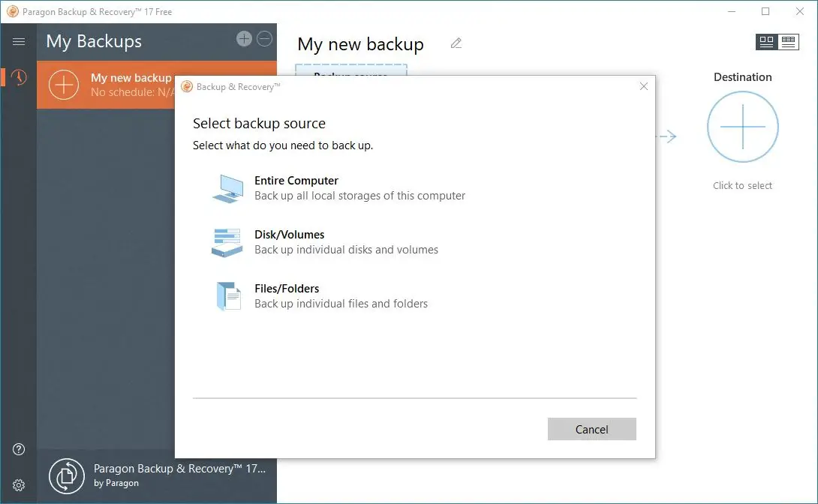
Task: Click the Entire Computer monitor icon
Action: click(x=227, y=188)
